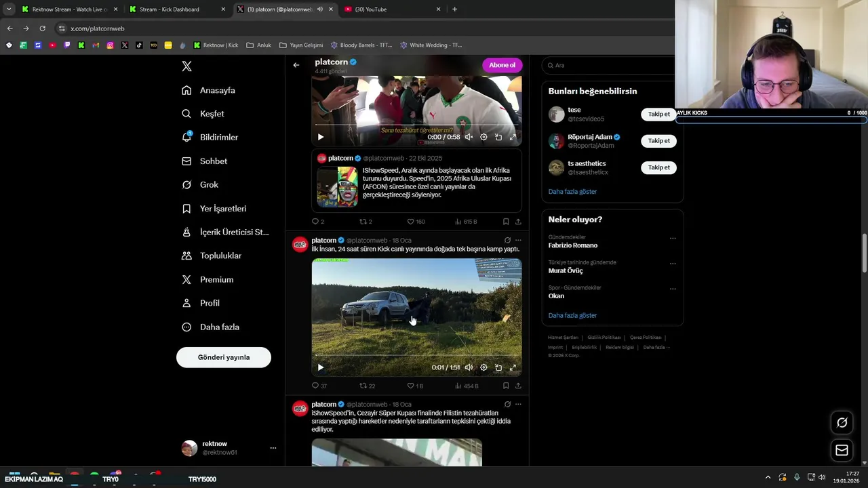Play the camping video (1:51)

[321, 367]
